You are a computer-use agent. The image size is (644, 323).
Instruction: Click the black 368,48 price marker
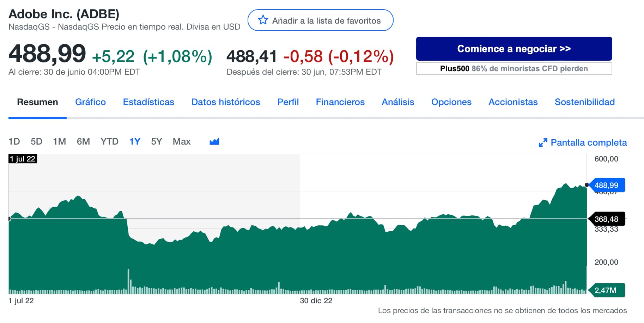[x=606, y=219]
